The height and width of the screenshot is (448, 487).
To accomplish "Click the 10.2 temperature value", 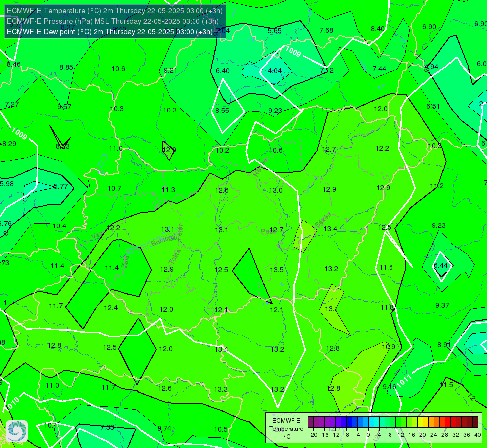I will [222, 150].
